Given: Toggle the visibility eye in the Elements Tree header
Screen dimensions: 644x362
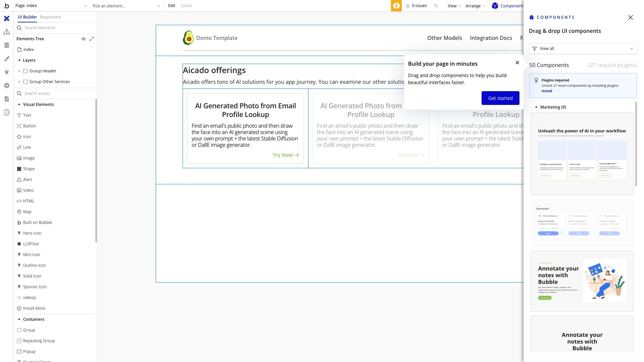Looking at the screenshot, I should pos(83,39).
